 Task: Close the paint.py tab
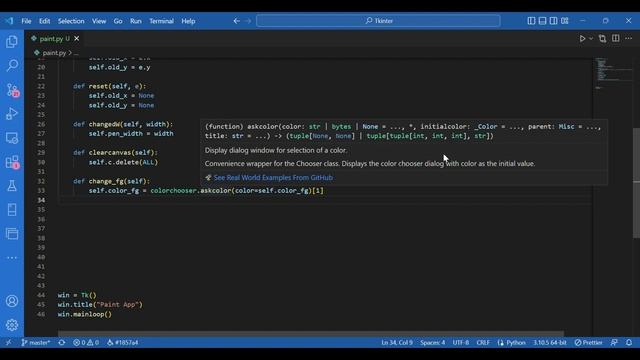tap(77, 39)
